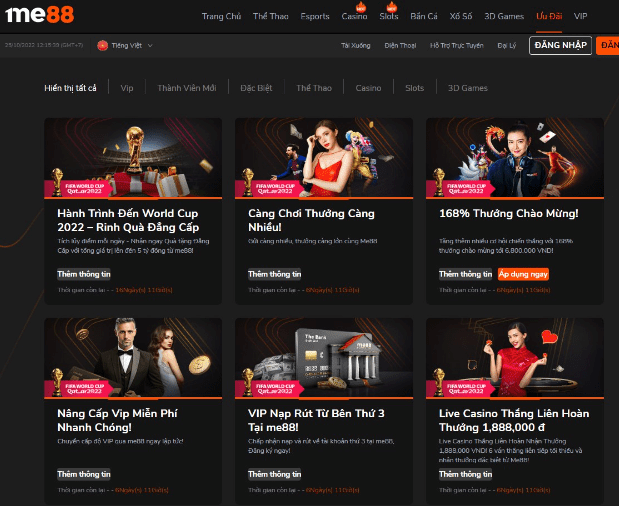The image size is (619, 506).
Task: Click the flame icon above Casino
Action: (354, 7)
